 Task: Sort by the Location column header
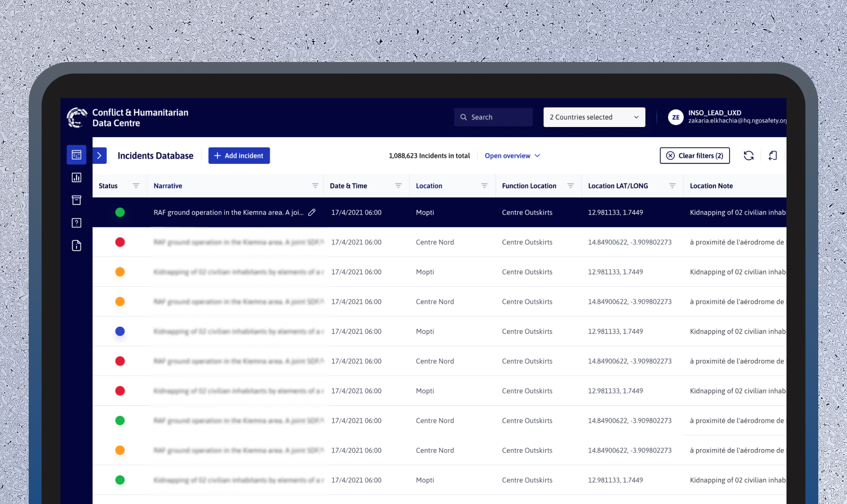click(429, 186)
